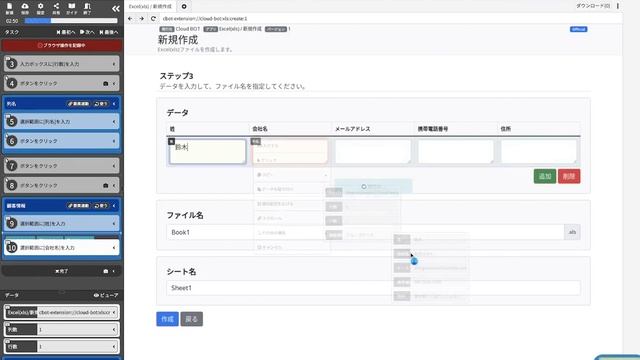Select the 列数 data row
The height and width of the screenshot is (360, 640).
pyautogui.click(x=62, y=329)
